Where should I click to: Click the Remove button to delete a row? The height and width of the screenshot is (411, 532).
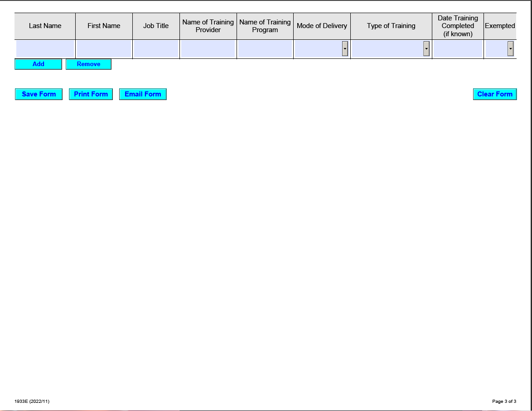88,64
